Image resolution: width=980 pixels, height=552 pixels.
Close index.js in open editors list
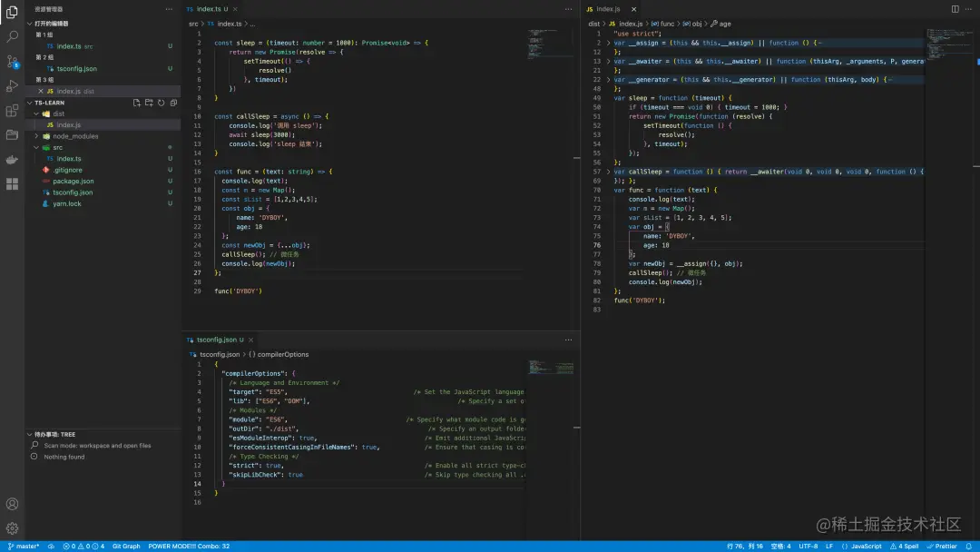pyautogui.click(x=41, y=92)
